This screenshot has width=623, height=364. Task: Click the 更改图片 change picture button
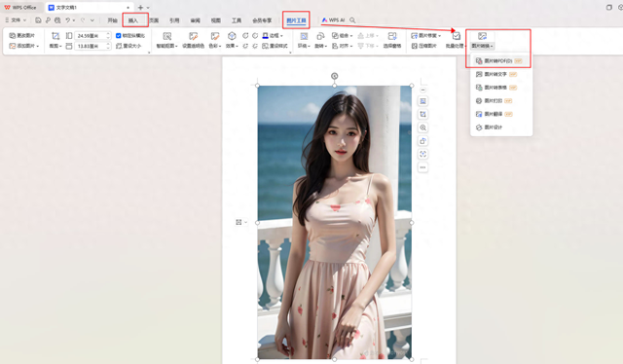[x=21, y=36]
